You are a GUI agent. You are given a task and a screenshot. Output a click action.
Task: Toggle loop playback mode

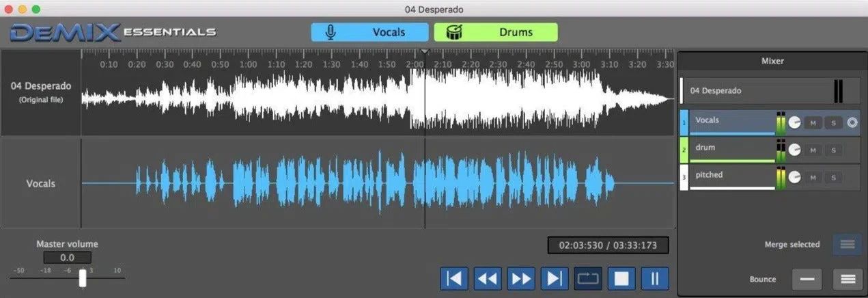click(588, 278)
